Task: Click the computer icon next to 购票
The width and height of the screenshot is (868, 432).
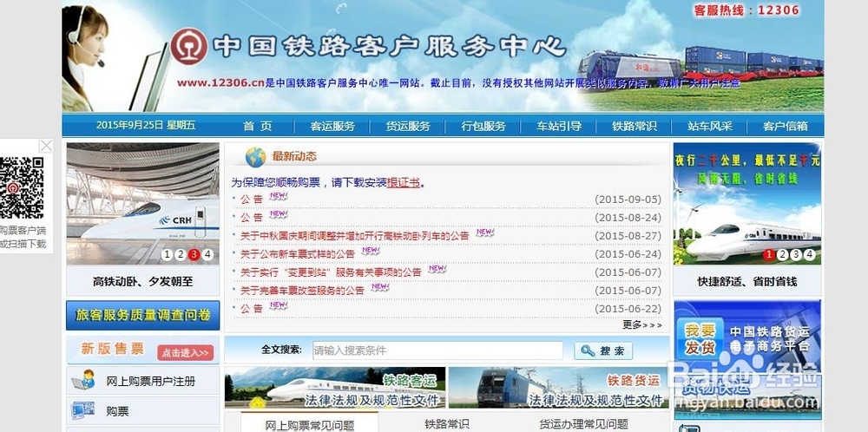Action: pyautogui.click(x=83, y=410)
